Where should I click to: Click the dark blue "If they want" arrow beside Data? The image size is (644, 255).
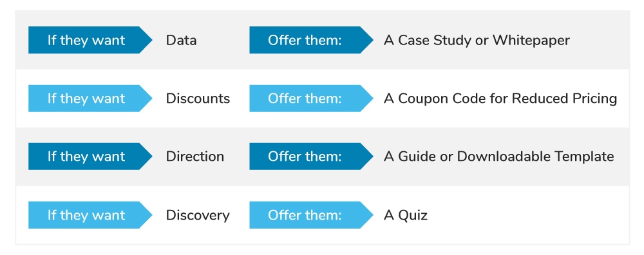tap(90, 40)
